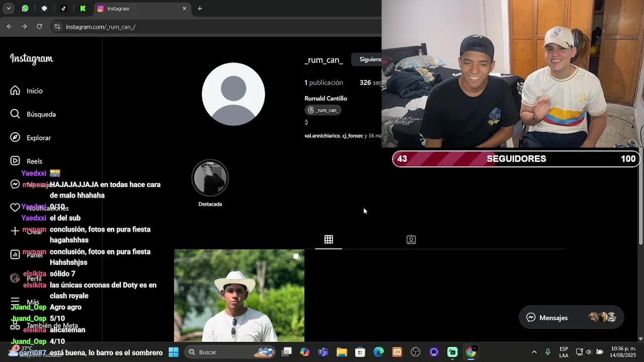The height and width of the screenshot is (362, 644).
Task: Open the Inicio home link in Instagram sidebar
Action: tap(27, 91)
